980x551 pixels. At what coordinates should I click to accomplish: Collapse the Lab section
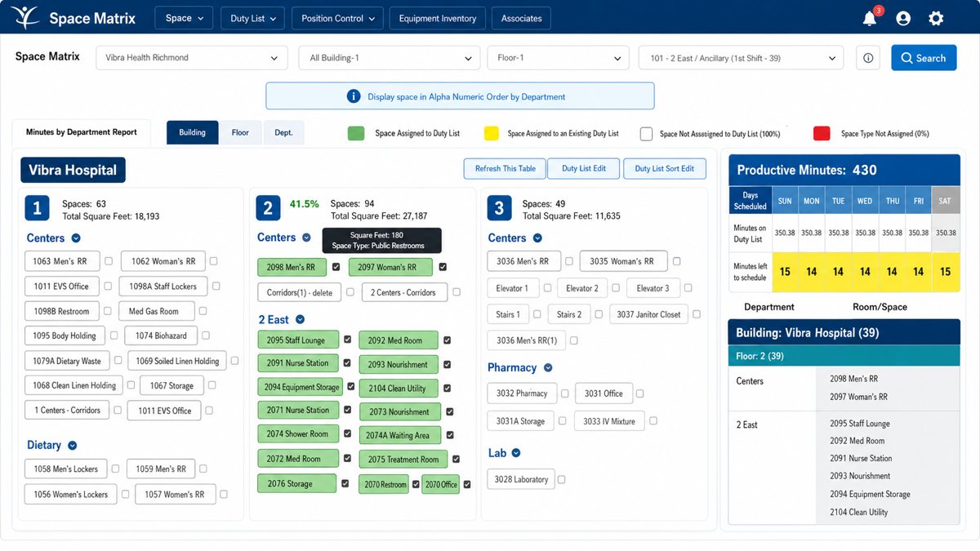pyautogui.click(x=516, y=453)
